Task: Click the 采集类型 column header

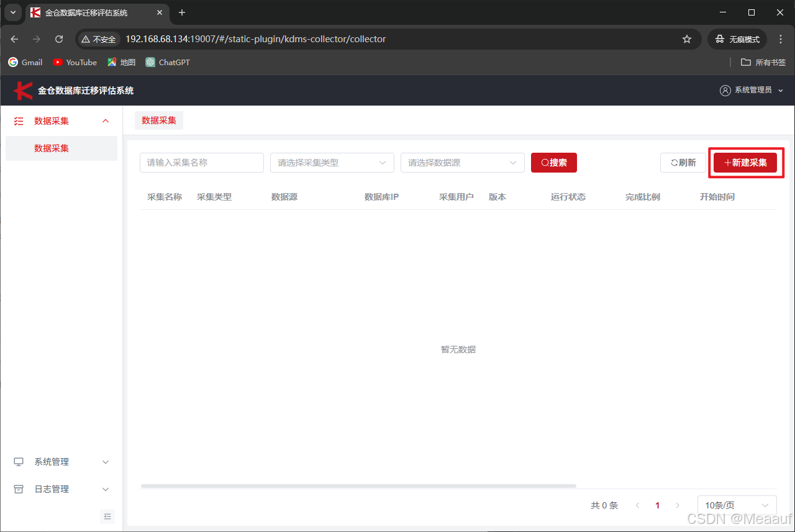Action: pos(214,197)
